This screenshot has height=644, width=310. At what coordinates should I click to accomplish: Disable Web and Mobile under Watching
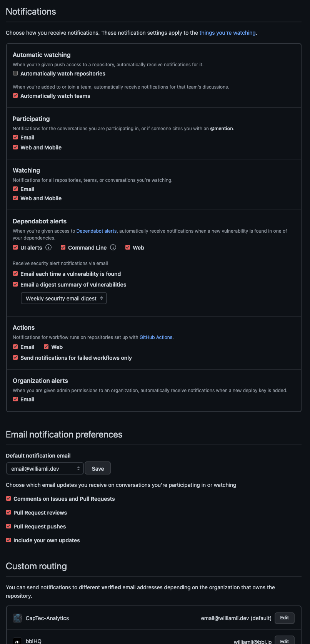pyautogui.click(x=15, y=198)
